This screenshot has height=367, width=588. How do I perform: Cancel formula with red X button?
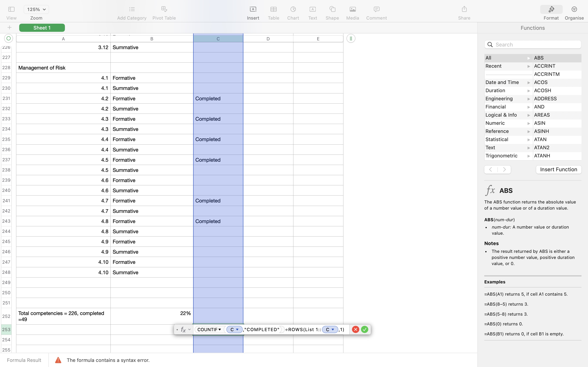[355, 329]
